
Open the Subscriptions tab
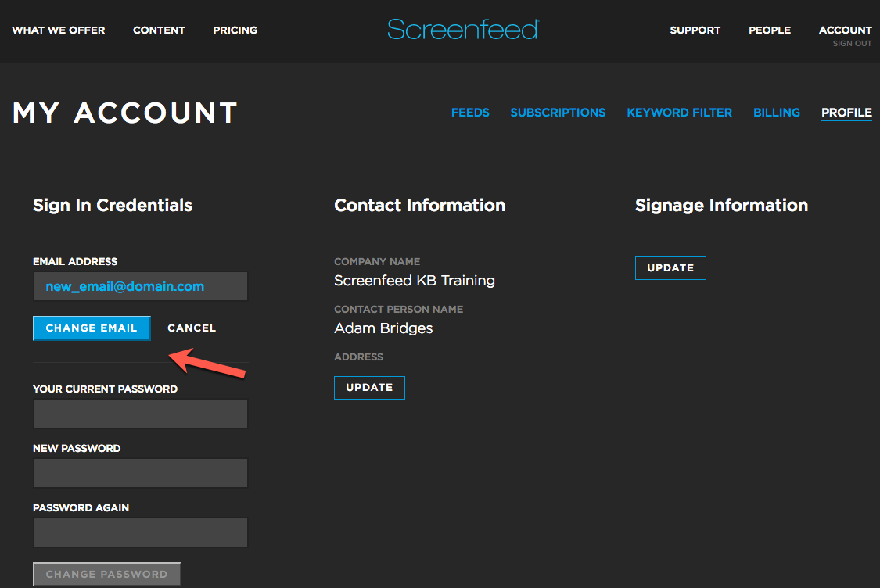558,113
